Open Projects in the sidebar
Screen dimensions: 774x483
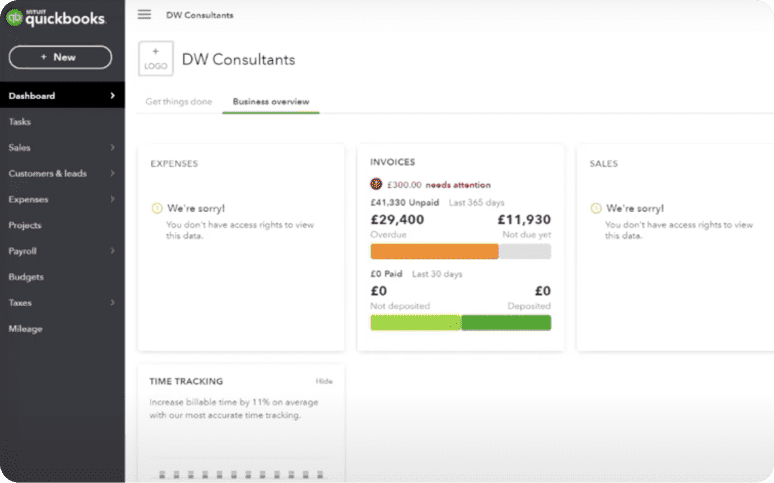pyautogui.click(x=25, y=225)
